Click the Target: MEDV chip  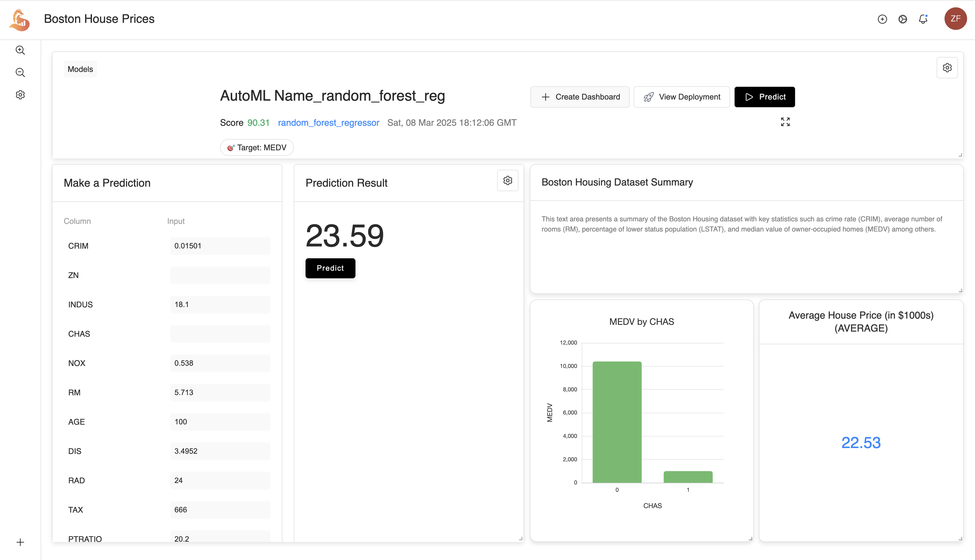click(x=257, y=148)
